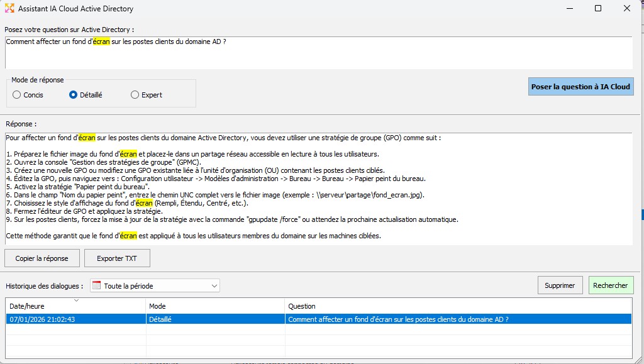Screen dimensions: 644x364
Task: Minimize the Assistant IA Cloud window
Action: 569,9
